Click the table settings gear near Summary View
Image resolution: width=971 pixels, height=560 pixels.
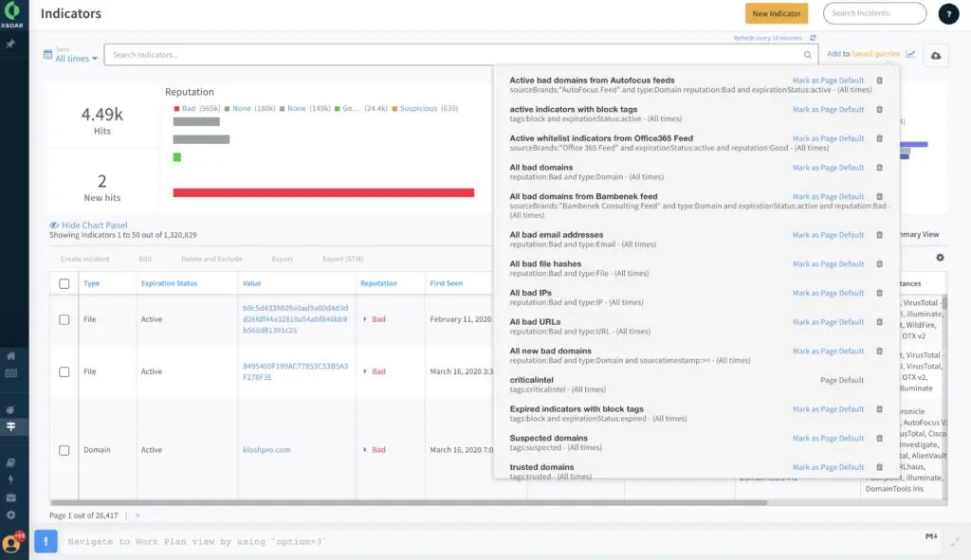pyautogui.click(x=939, y=257)
